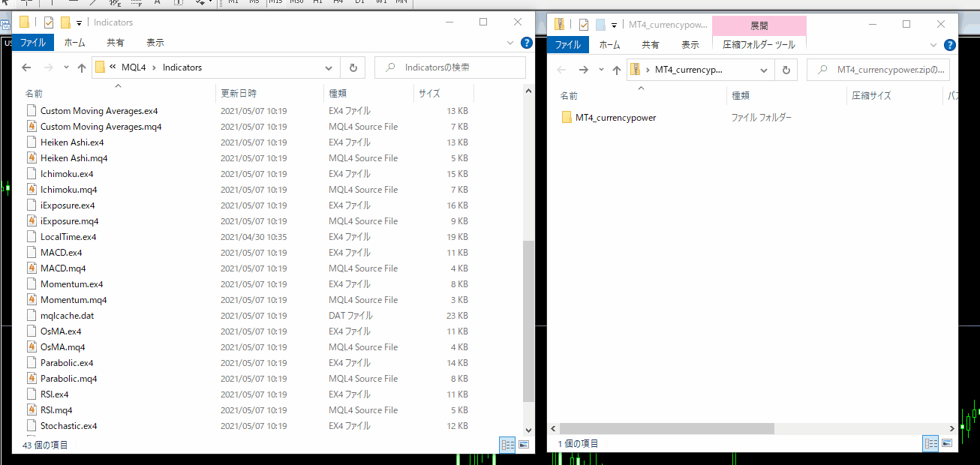
Task: Open ファイル menu in zip window
Action: pos(568,45)
